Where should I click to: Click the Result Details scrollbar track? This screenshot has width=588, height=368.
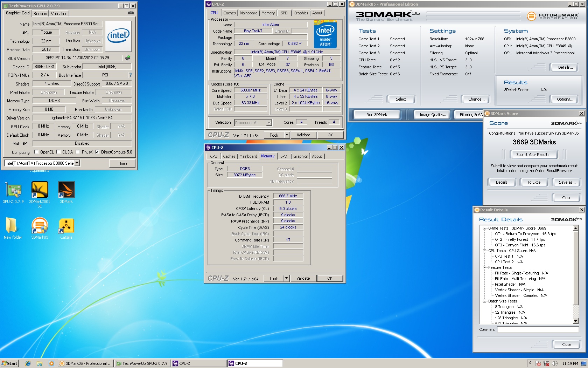click(x=575, y=311)
